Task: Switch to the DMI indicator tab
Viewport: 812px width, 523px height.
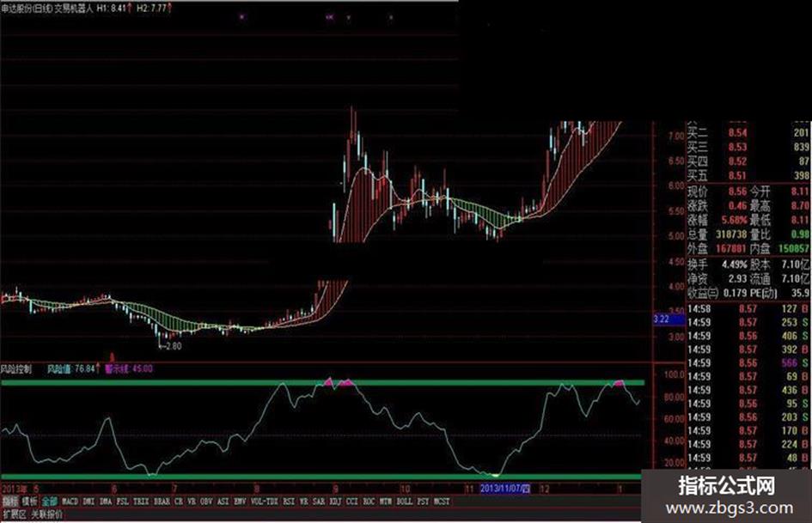Action: pyautogui.click(x=89, y=502)
